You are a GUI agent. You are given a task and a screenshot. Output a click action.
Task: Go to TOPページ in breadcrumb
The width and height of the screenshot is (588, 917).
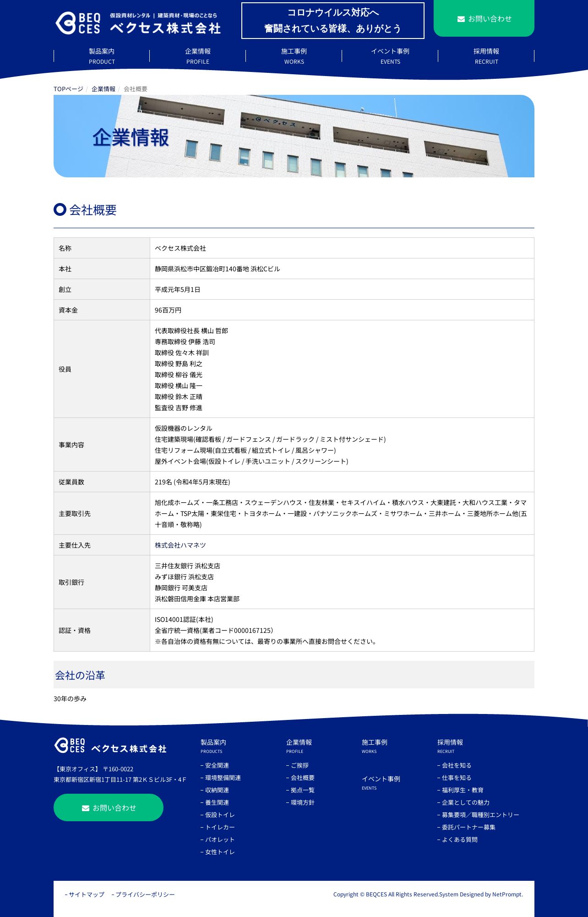[68, 89]
